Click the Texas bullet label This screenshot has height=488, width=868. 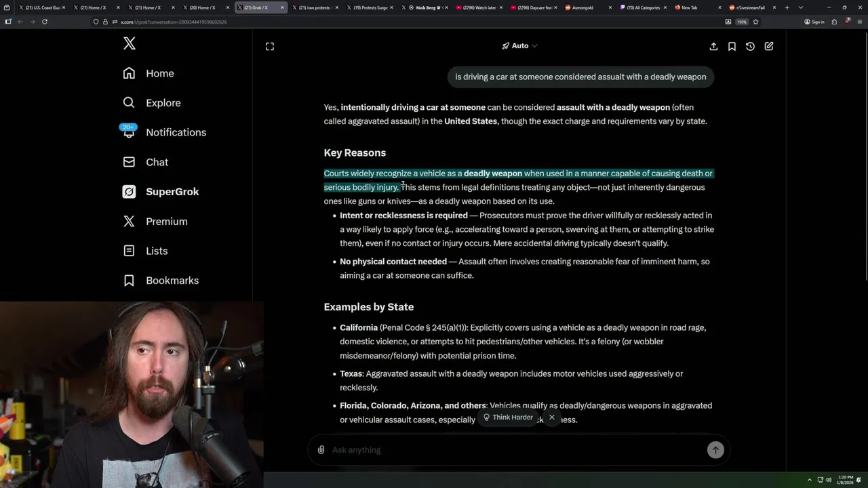[x=351, y=374]
